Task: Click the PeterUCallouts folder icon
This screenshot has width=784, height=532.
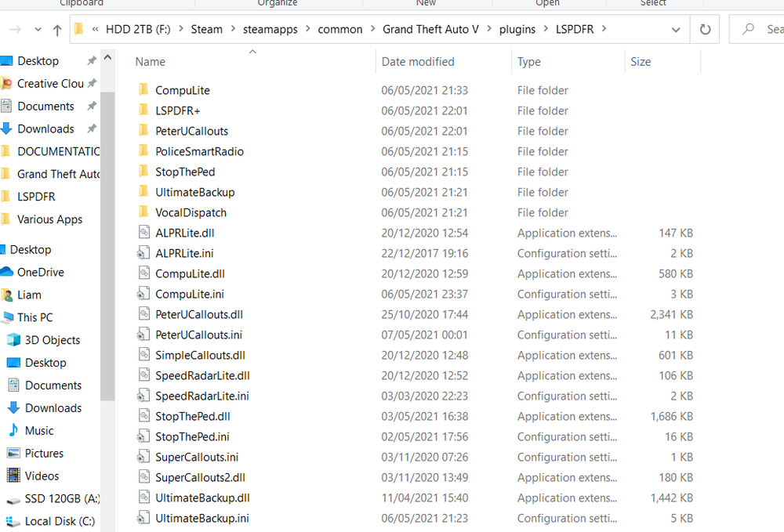Action: tap(143, 131)
